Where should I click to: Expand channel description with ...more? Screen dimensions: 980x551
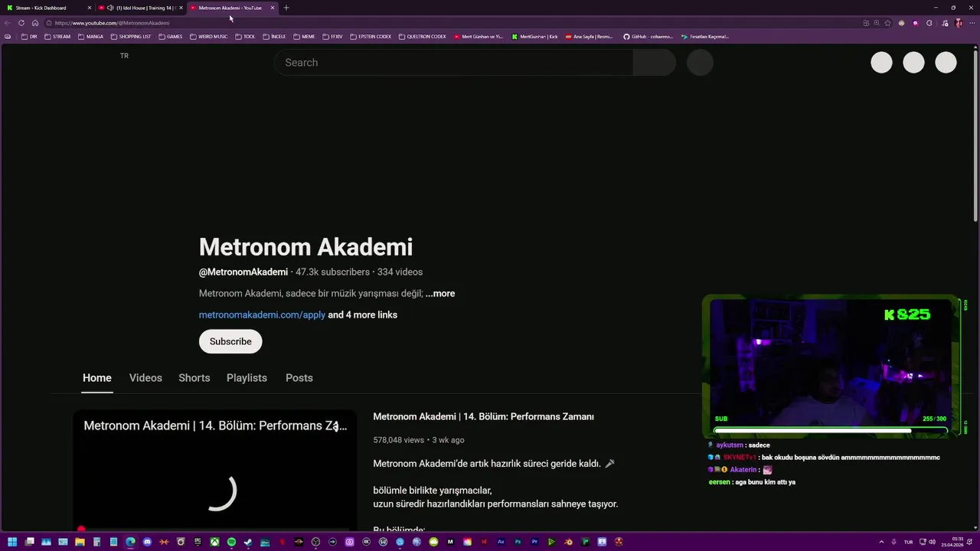click(x=440, y=293)
